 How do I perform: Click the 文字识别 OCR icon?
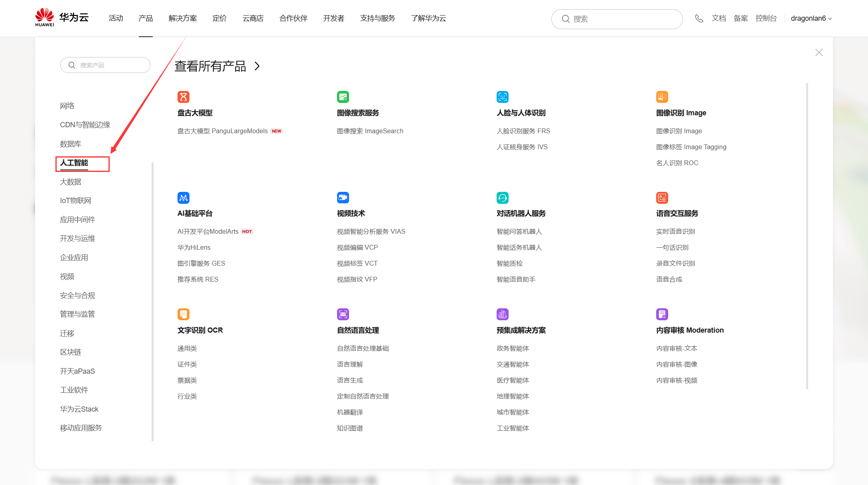[x=183, y=314]
